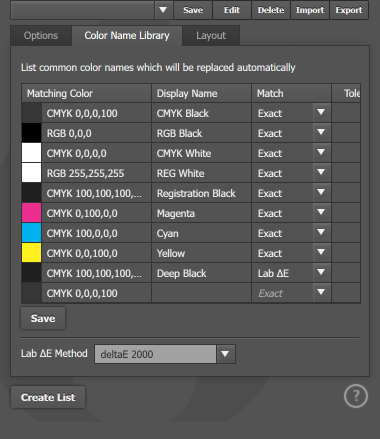Open Match dropdown for REG White

click(321, 173)
